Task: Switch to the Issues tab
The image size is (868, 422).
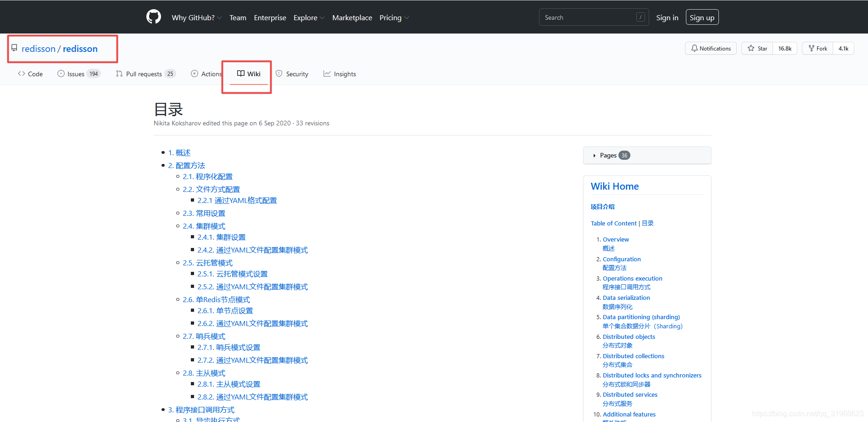Action: [79, 74]
